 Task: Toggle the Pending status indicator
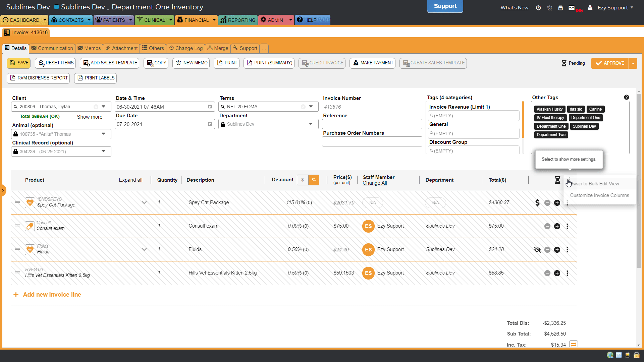pyautogui.click(x=573, y=63)
